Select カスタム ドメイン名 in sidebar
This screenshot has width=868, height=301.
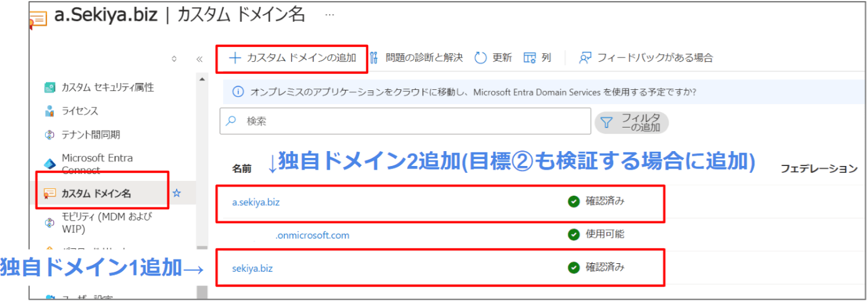(96, 193)
